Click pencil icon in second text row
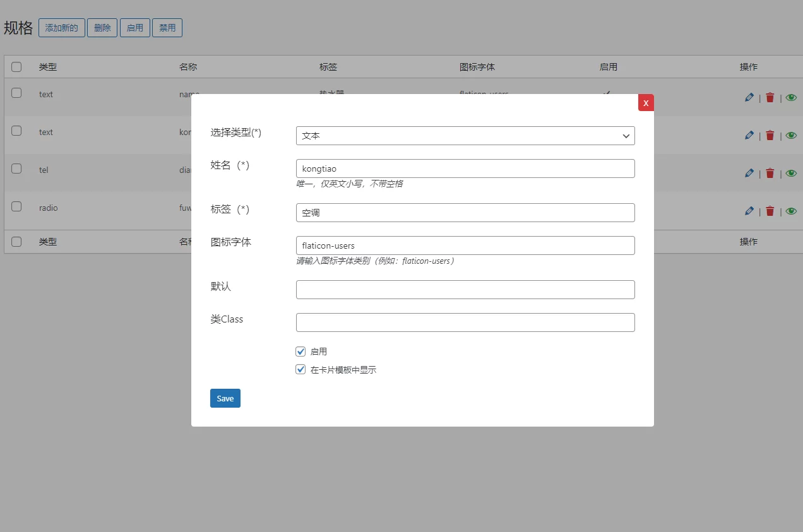Viewport: 803px width, 532px height. [749, 135]
